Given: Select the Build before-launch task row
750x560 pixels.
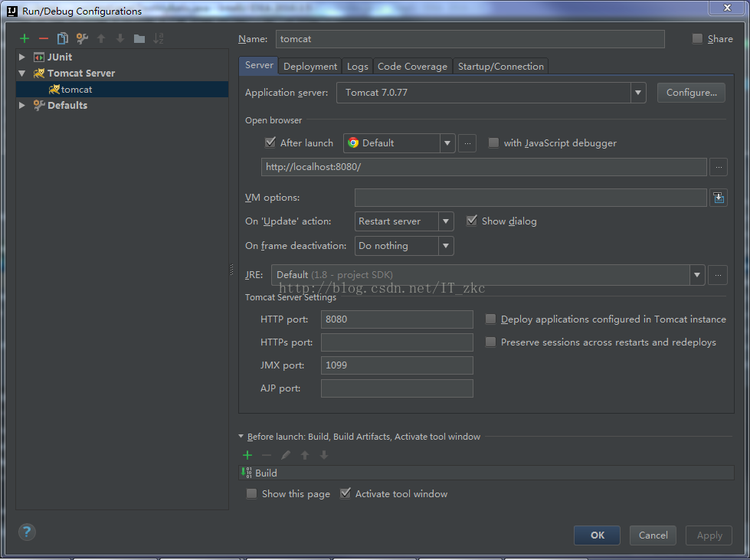Looking at the screenshot, I should point(486,473).
